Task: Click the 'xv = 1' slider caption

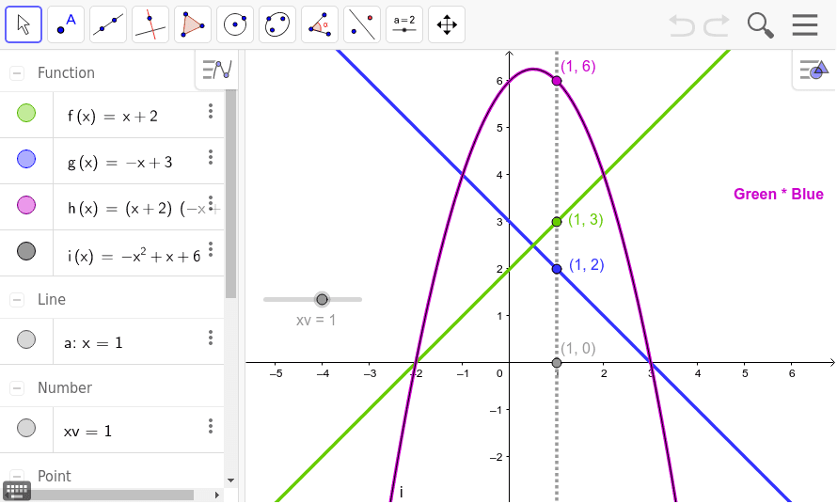Action: [316, 321]
